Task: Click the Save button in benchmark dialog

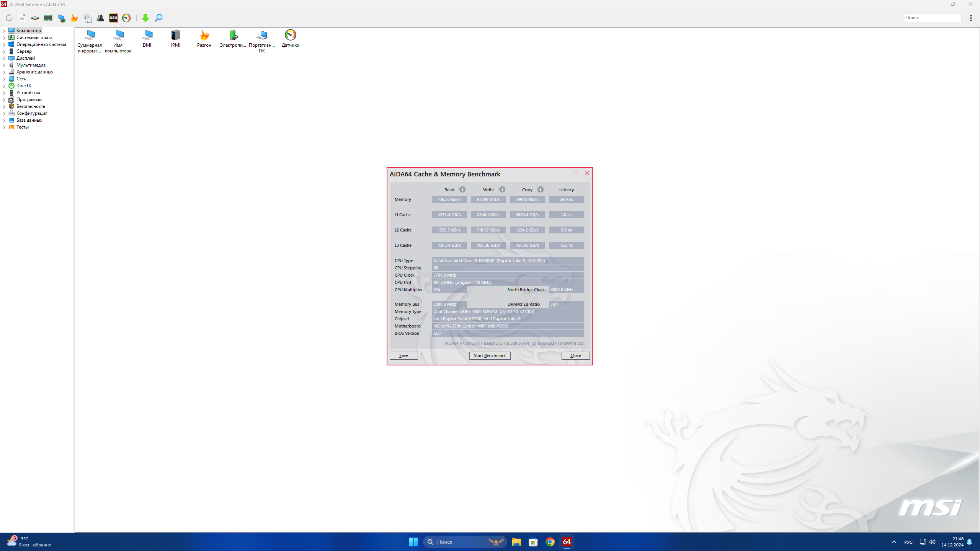Action: (x=403, y=355)
